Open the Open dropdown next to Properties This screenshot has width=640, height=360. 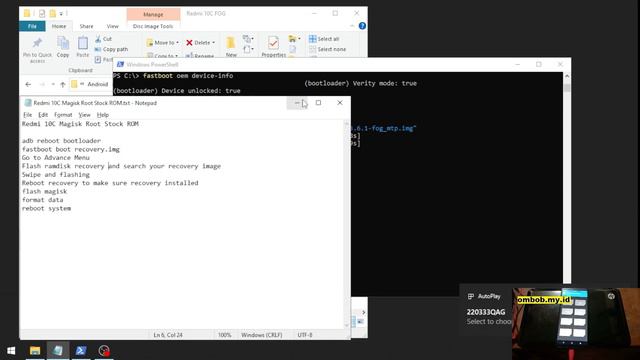294,39
